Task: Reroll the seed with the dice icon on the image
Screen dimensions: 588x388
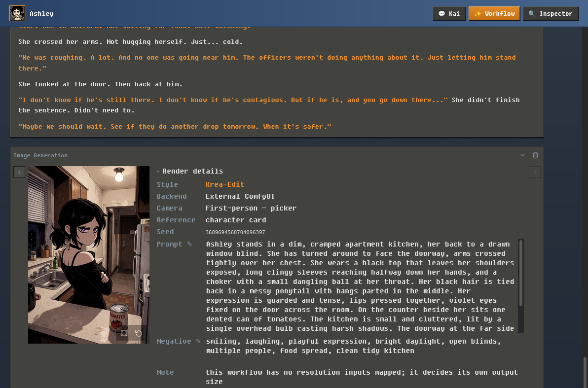Action: pos(124,333)
